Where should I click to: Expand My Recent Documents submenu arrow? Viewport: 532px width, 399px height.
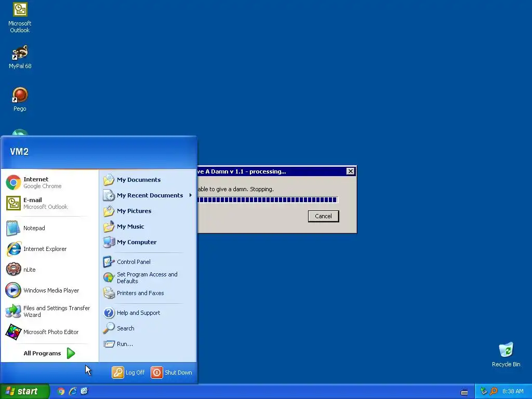click(191, 195)
